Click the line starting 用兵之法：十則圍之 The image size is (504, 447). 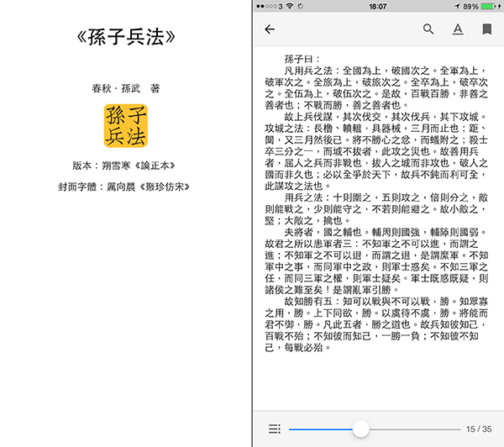(386, 197)
